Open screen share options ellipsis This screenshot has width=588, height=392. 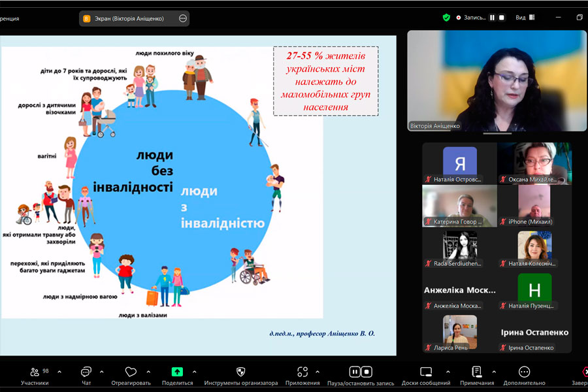(x=183, y=18)
